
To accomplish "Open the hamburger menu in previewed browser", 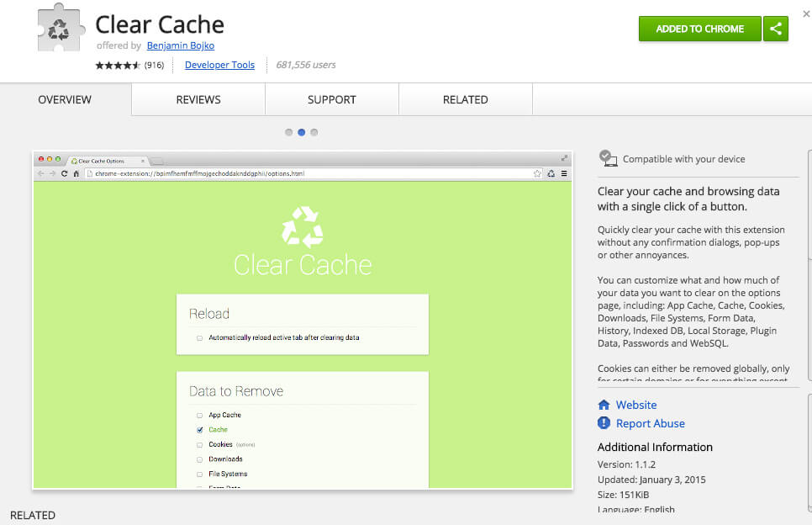I will [564, 173].
